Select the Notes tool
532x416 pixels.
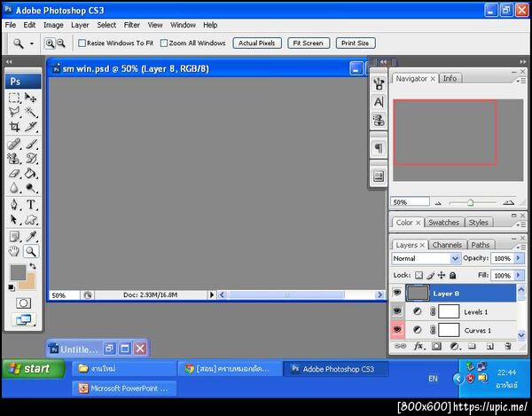(14, 236)
